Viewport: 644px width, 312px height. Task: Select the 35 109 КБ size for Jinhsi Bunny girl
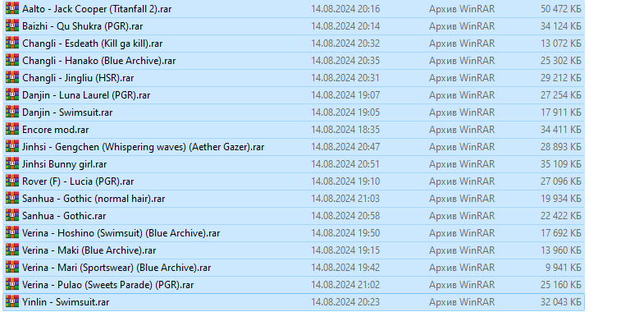pyautogui.click(x=561, y=164)
